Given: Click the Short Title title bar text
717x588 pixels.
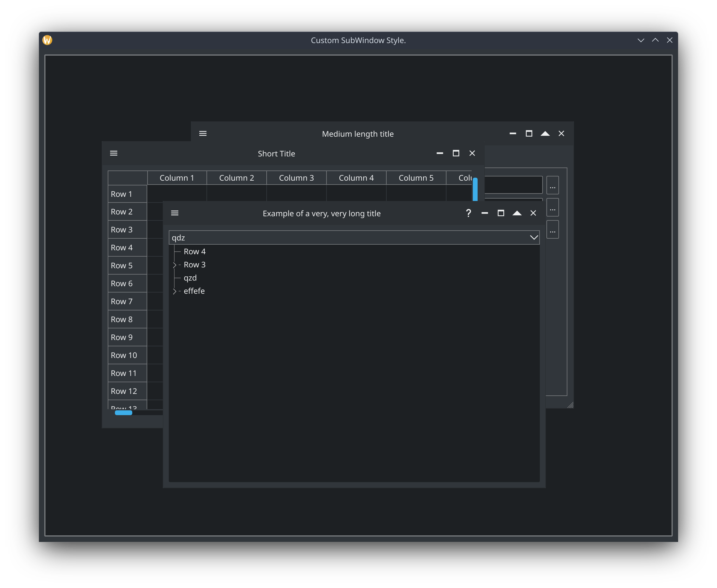Looking at the screenshot, I should coord(277,153).
